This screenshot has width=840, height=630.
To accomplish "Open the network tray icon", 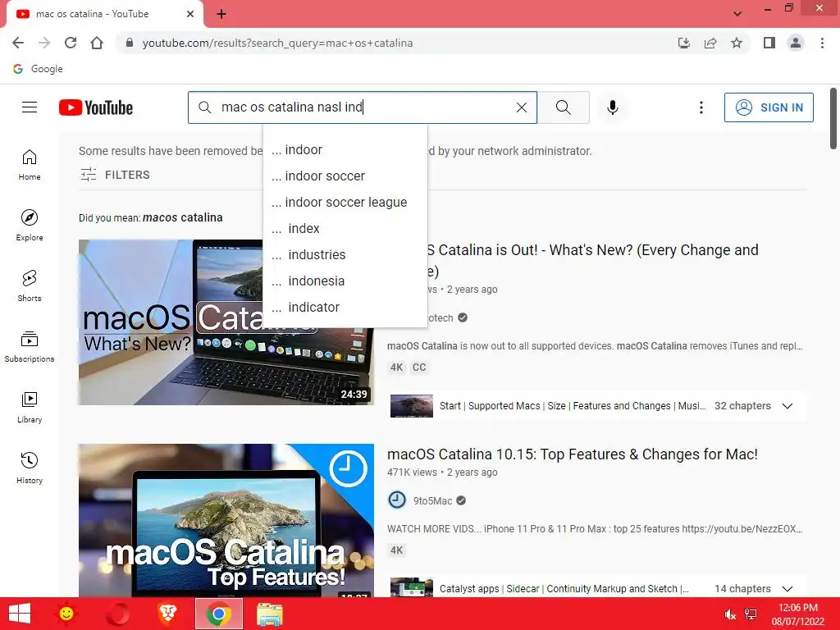I will point(751,614).
